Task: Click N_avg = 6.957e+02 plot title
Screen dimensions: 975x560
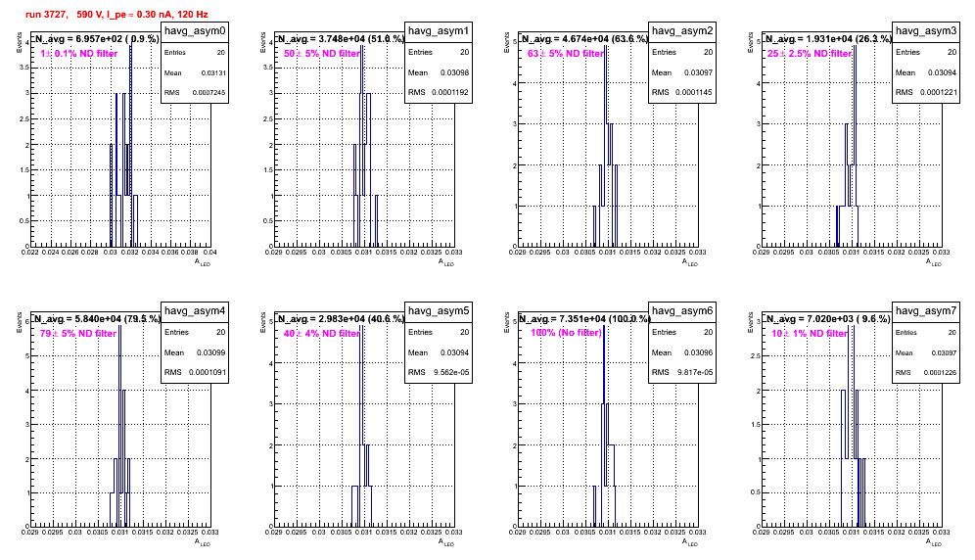Action: tap(96, 39)
